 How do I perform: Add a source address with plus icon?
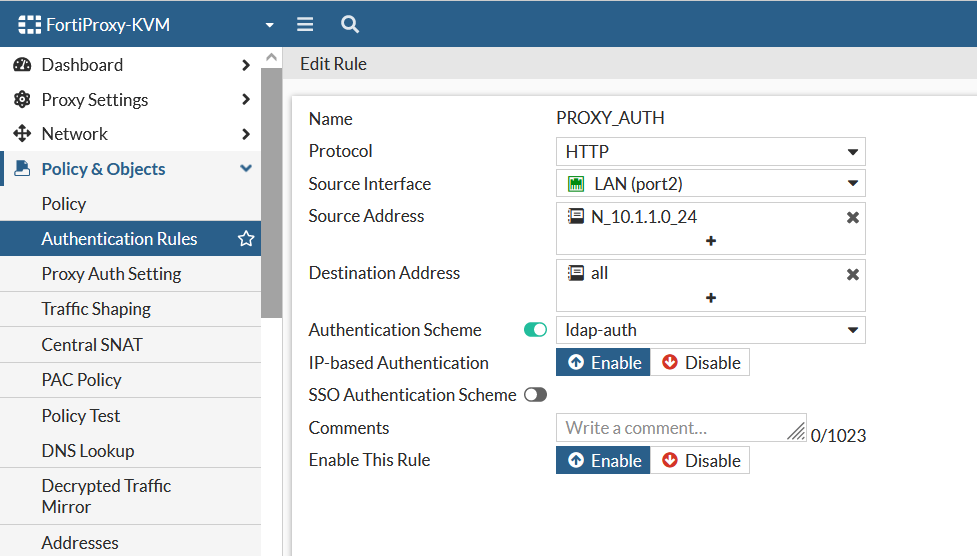click(x=710, y=241)
